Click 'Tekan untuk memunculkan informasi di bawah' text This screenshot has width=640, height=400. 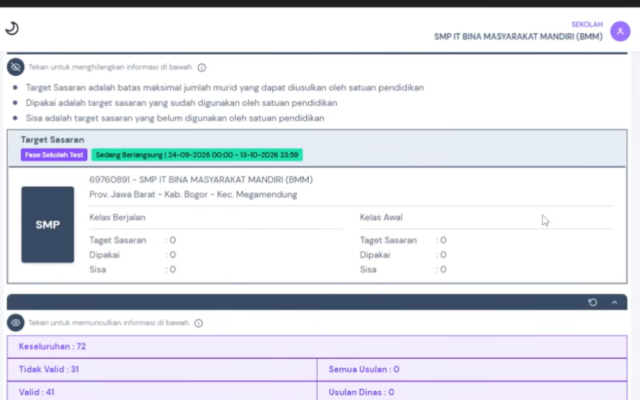pyautogui.click(x=109, y=322)
